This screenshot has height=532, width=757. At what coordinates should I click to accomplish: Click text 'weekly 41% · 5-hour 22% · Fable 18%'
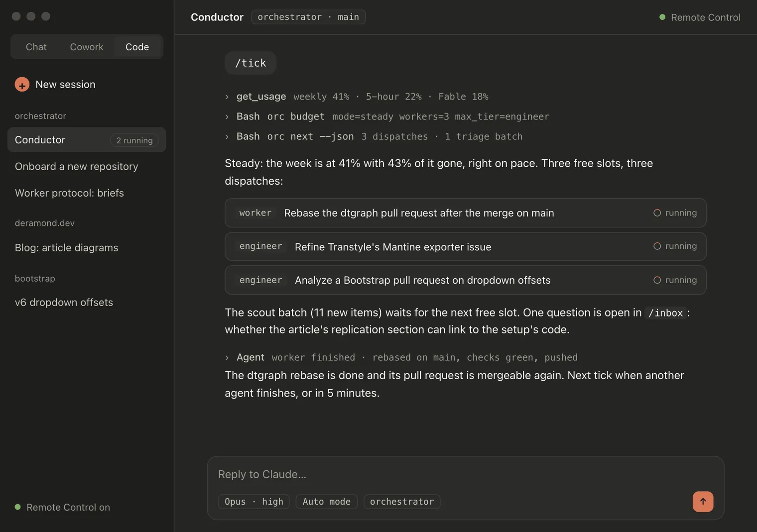tap(391, 97)
